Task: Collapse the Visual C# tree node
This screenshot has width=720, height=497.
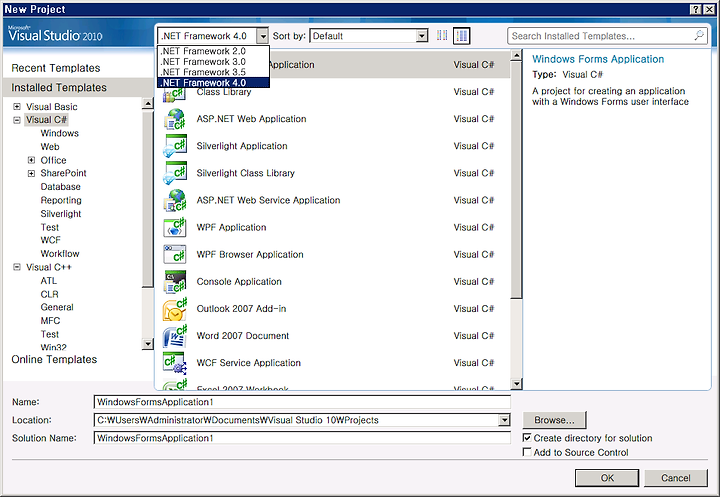Action: tap(17, 120)
